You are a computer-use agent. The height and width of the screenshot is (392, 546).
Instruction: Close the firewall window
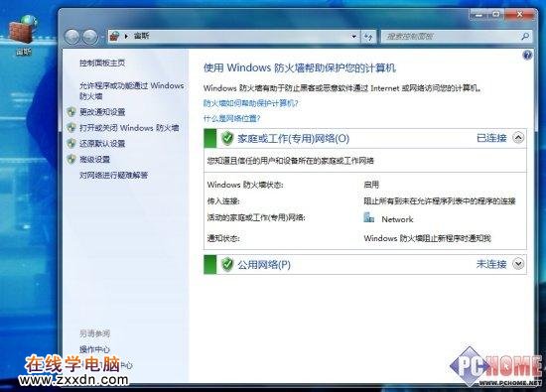[519, 15]
